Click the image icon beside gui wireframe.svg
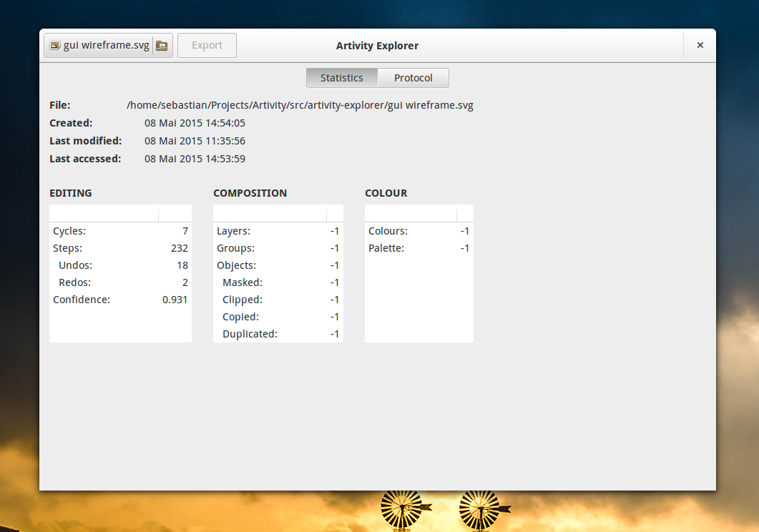This screenshot has height=532, width=759. 54,46
